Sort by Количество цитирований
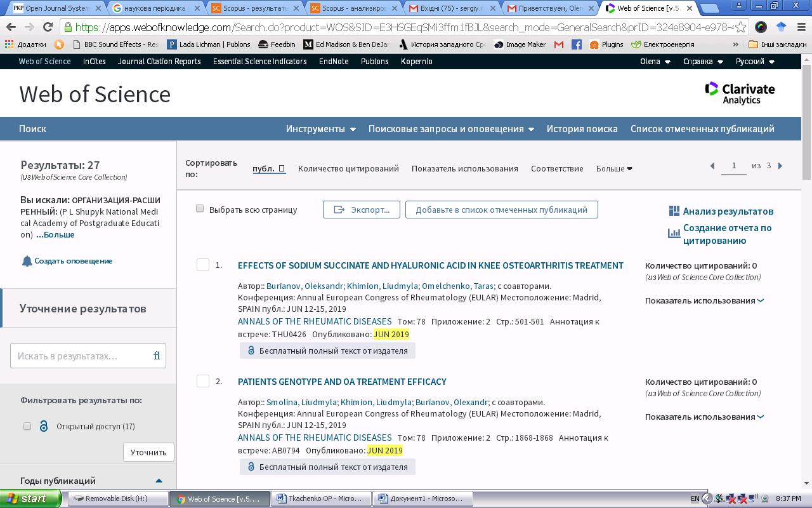Screen dimensions: 812x508 (x=348, y=168)
